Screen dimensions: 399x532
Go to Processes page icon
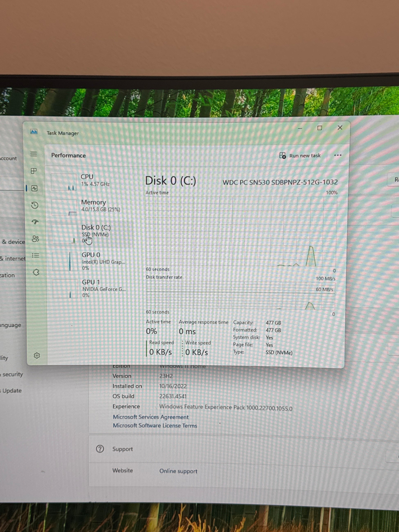(34, 171)
